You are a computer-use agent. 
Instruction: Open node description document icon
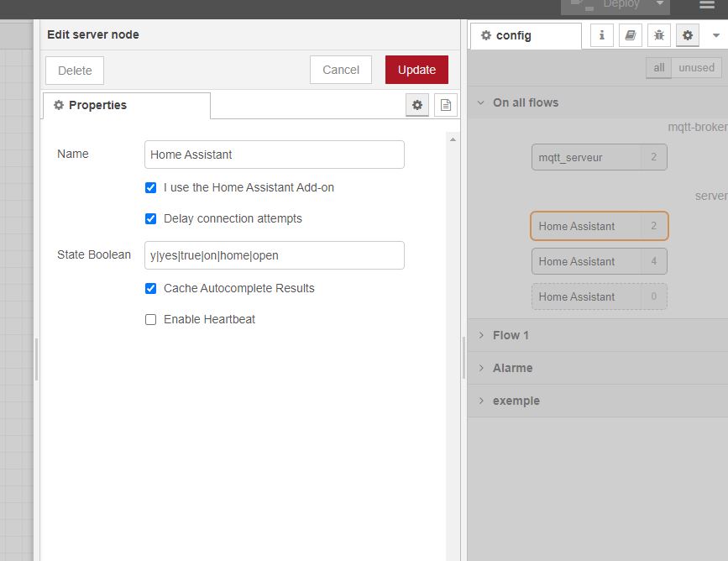click(446, 105)
